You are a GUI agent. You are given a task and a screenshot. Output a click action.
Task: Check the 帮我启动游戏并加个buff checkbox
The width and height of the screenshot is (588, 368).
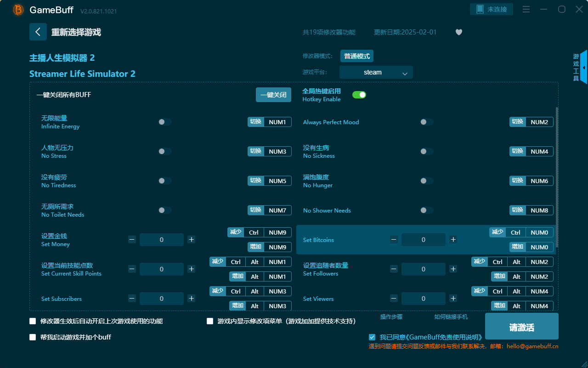tap(33, 337)
